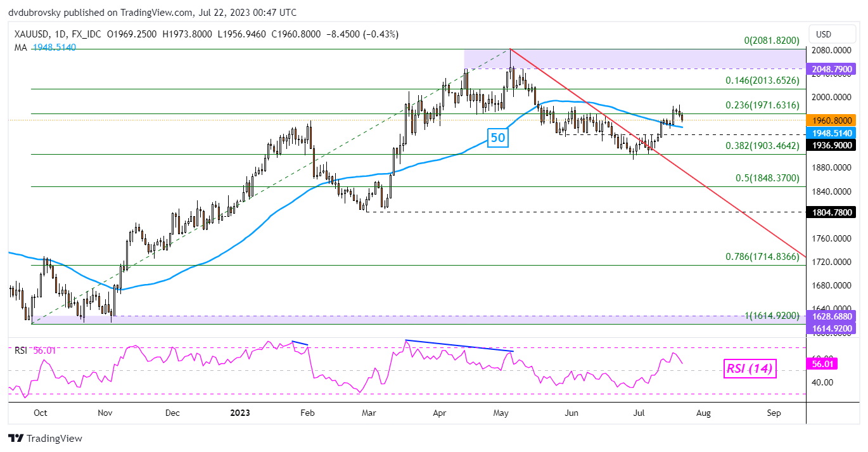868x452 pixels.
Task: Click the daily change −8.4500 (−0.43%)
Action: pos(362,34)
